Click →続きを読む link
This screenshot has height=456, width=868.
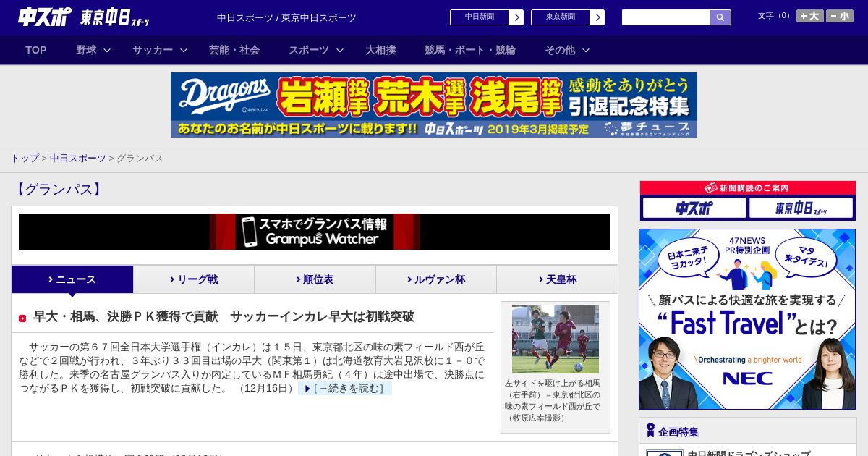point(345,389)
